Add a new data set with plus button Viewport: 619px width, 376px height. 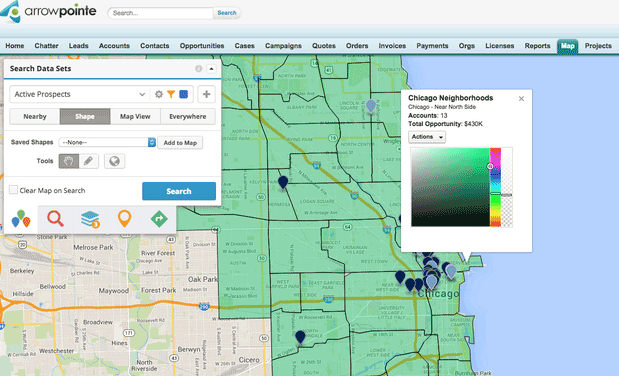tap(206, 94)
